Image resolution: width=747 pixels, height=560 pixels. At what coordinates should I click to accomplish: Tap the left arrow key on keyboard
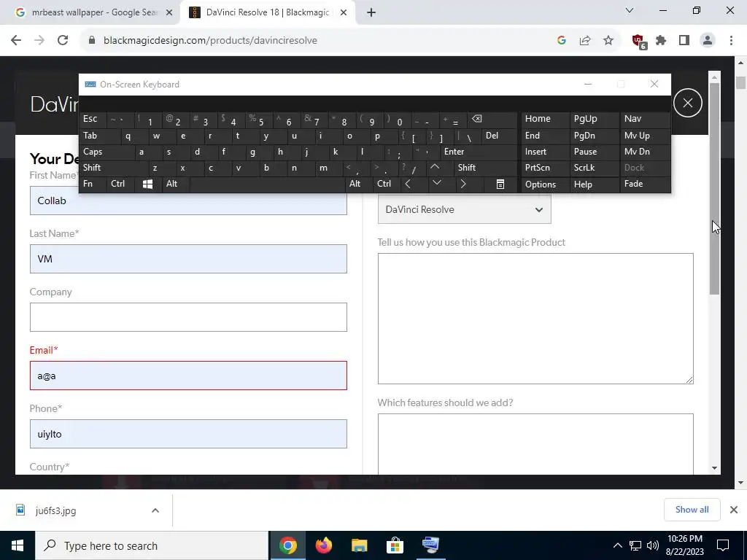tap(408, 184)
